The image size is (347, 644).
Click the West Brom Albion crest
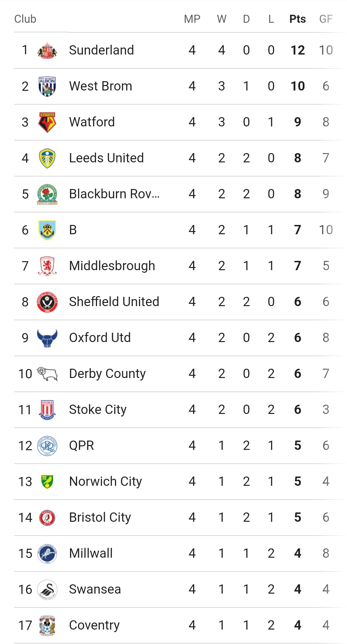point(47,86)
